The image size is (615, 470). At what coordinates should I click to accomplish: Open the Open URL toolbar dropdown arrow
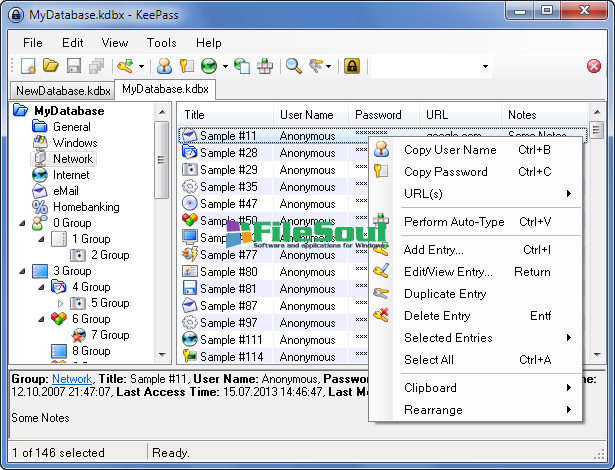tap(225, 66)
